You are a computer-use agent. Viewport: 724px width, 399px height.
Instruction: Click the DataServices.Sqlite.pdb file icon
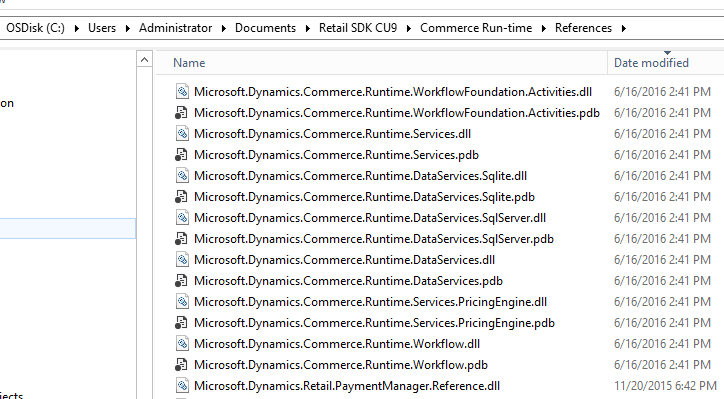[x=181, y=197]
